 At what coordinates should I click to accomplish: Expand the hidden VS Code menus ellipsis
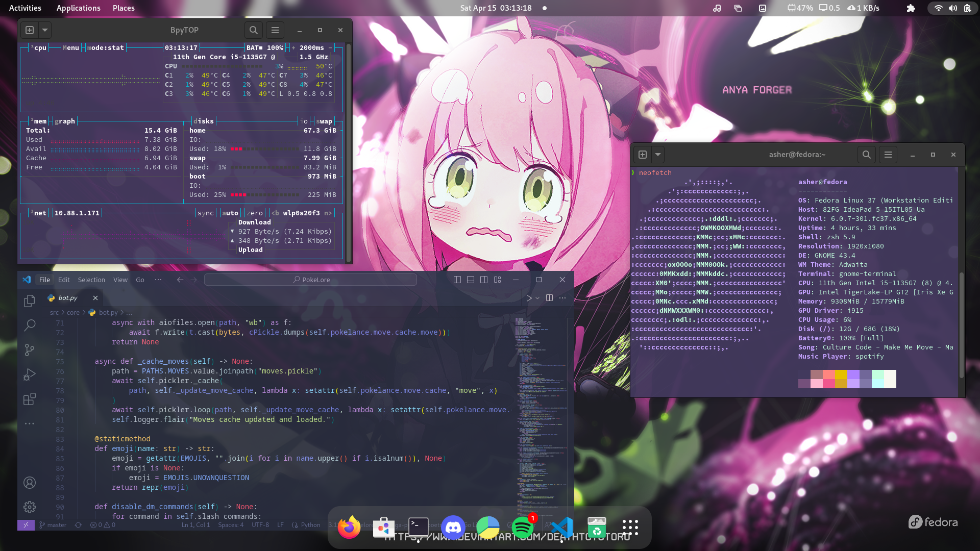click(x=158, y=280)
